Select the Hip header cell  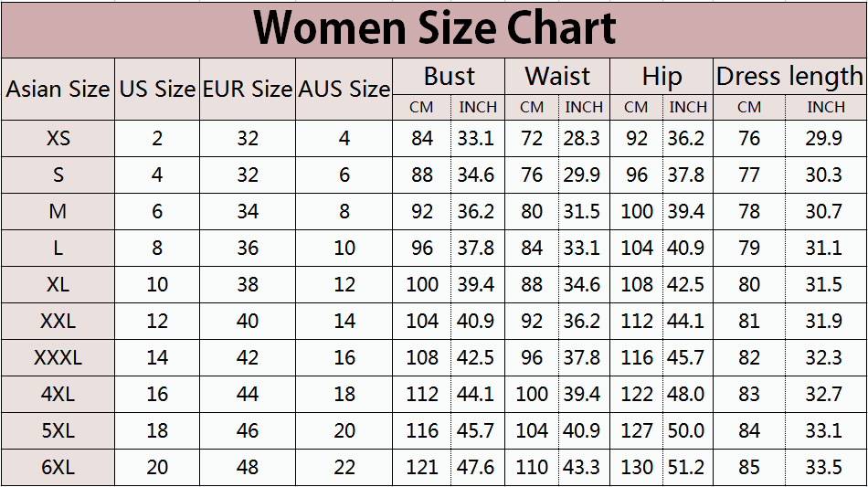pos(662,77)
